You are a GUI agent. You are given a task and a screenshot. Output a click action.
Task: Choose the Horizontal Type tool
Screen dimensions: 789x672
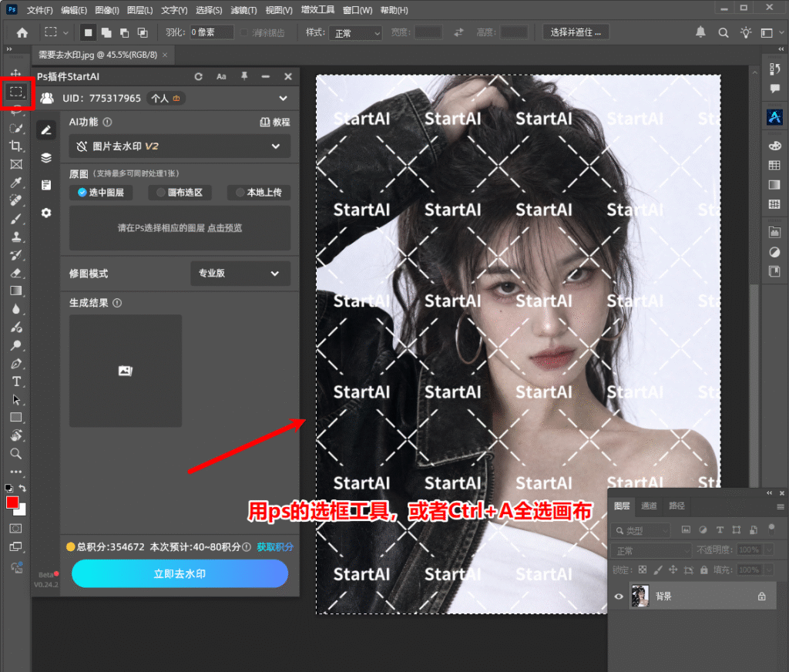click(x=16, y=381)
